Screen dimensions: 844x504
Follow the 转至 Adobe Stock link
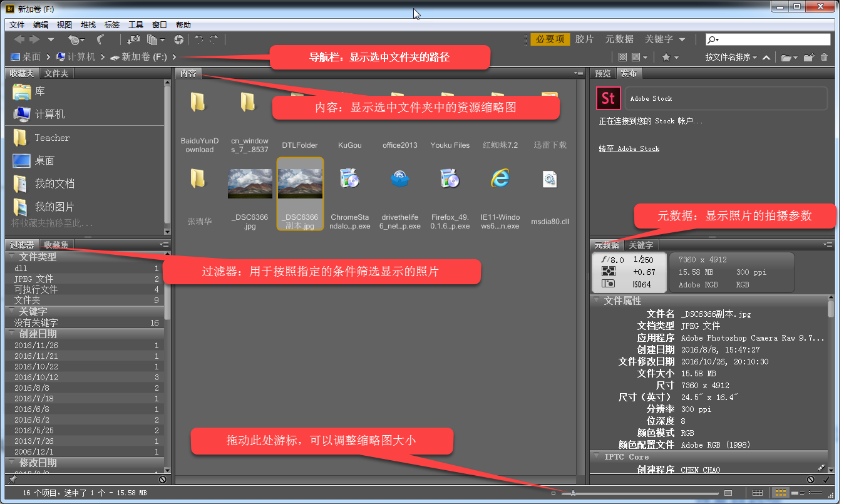coord(629,148)
